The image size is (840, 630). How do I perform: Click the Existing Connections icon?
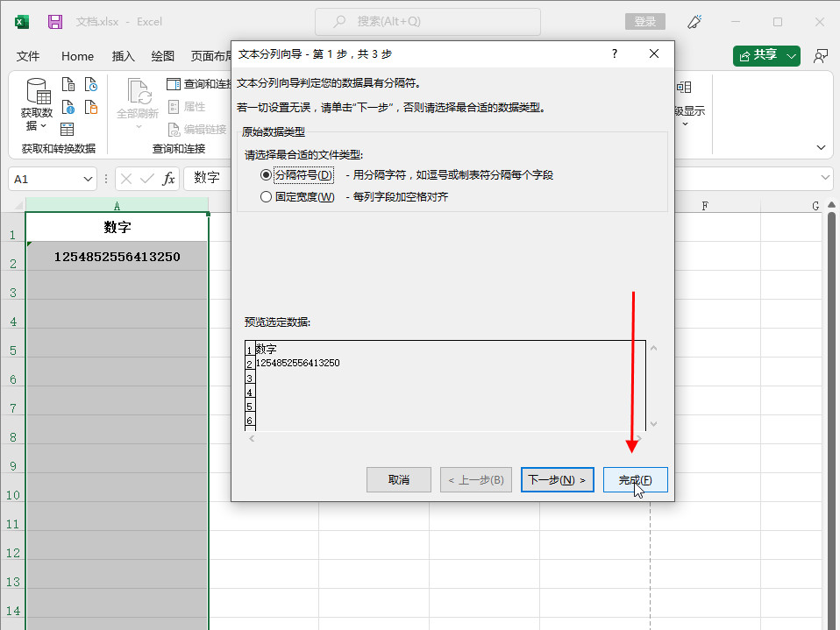(91, 107)
